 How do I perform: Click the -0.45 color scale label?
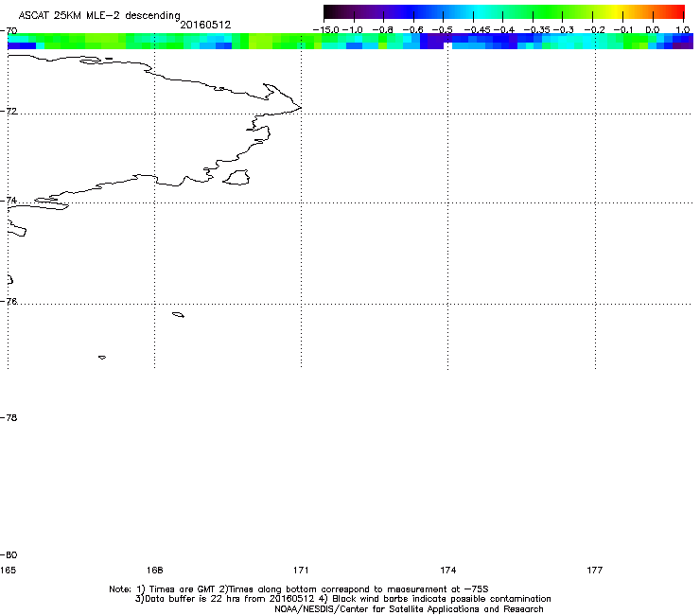pos(477,30)
